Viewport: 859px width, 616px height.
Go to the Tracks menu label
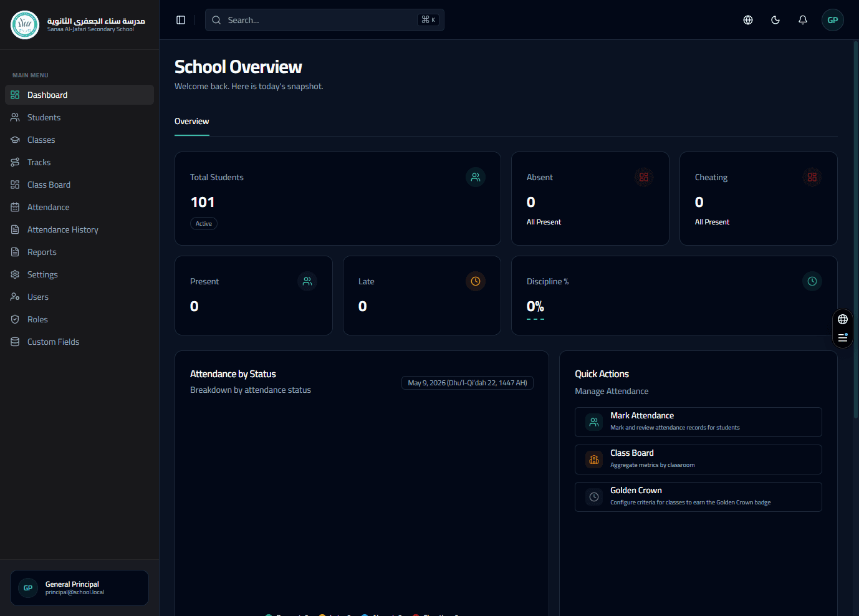point(39,162)
